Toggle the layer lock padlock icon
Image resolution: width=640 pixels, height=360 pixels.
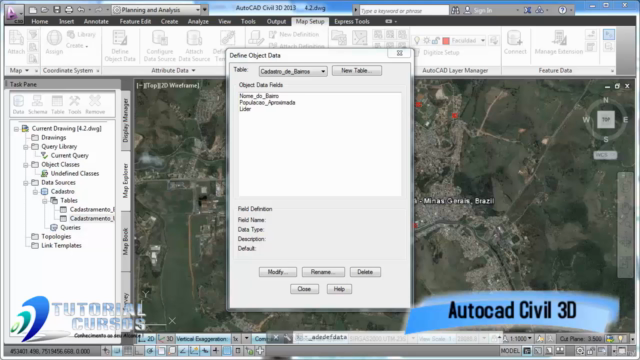tap(436, 40)
